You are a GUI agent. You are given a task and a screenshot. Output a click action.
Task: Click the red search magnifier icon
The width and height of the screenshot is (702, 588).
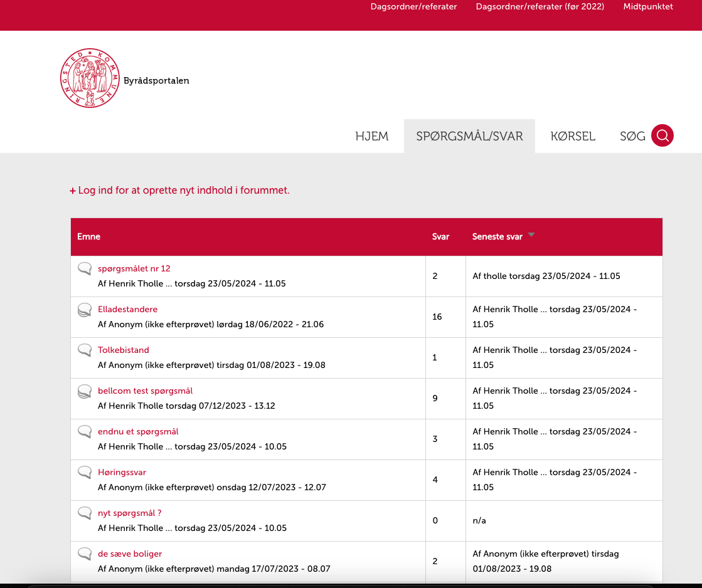(x=662, y=135)
